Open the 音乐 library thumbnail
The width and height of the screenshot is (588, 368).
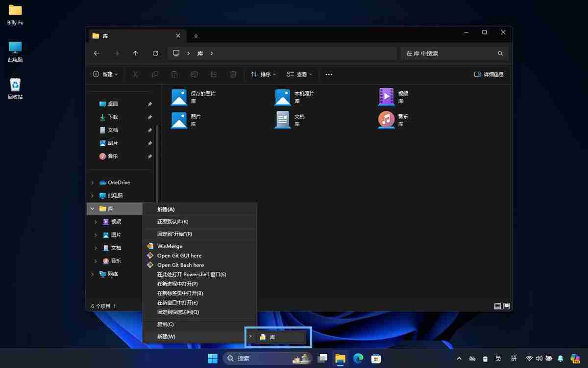387,120
